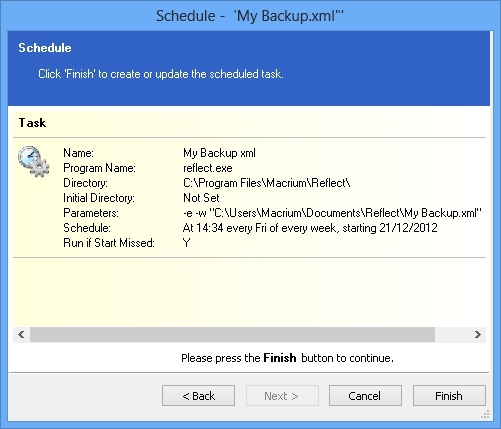Click the 'Task' section heading
This screenshot has width=501, height=429.
tap(32, 123)
